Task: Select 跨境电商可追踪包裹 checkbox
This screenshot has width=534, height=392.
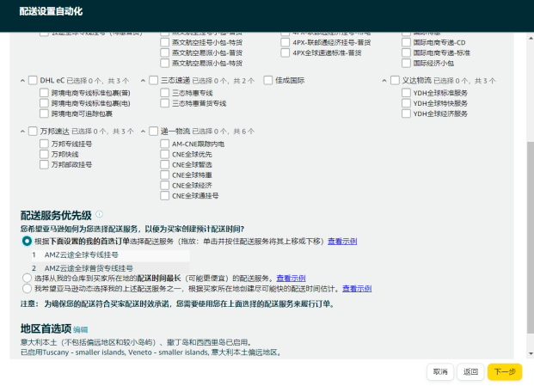Action: (44, 113)
